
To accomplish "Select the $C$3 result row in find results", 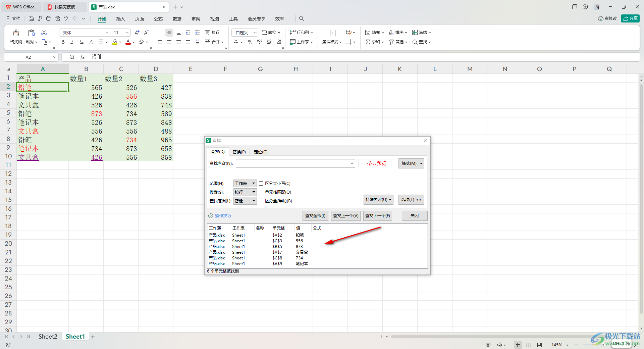I will (317, 241).
